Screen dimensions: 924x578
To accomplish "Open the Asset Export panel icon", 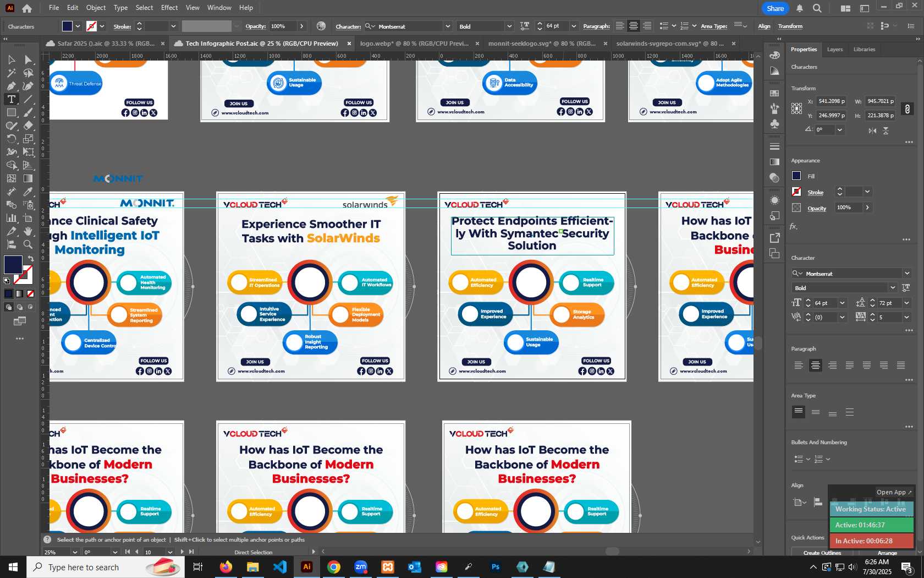I will 774,238.
